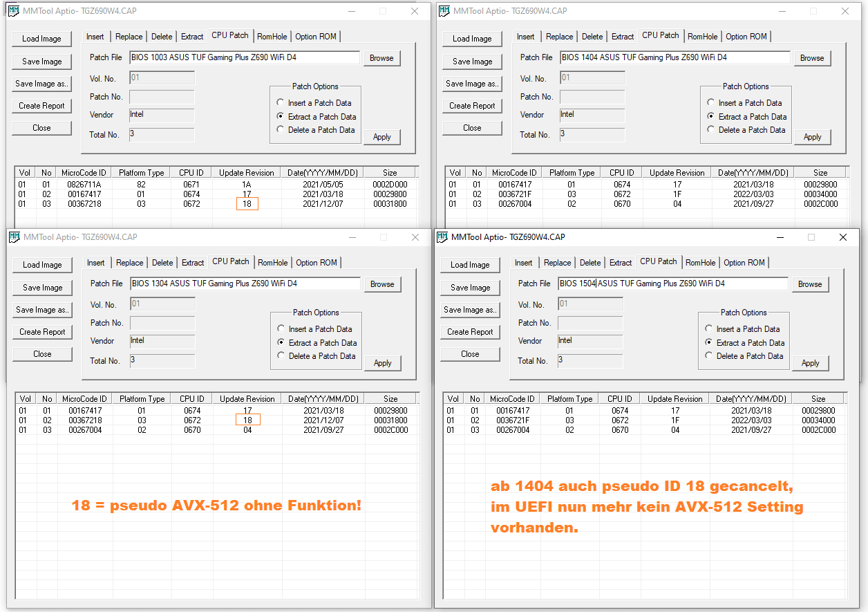Click Platform Type column header in BIOS 1304 window
Screen dimensions: 868x612
tap(142, 399)
